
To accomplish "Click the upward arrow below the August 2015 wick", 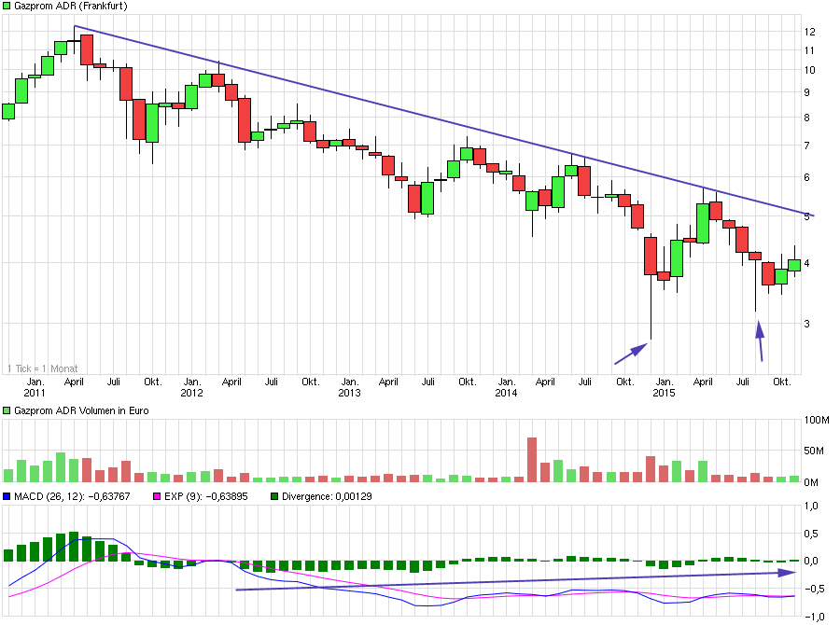I will tap(761, 340).
